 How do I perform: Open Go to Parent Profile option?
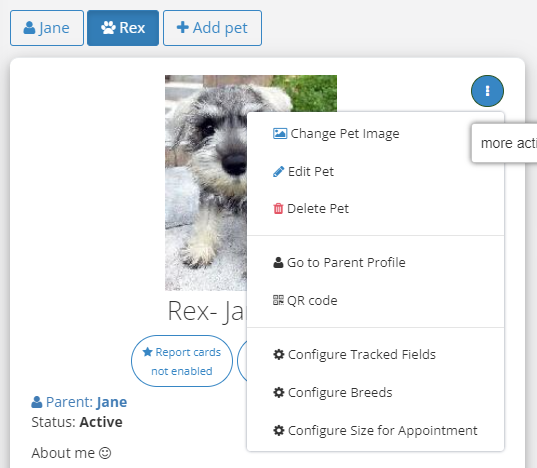tap(375, 263)
